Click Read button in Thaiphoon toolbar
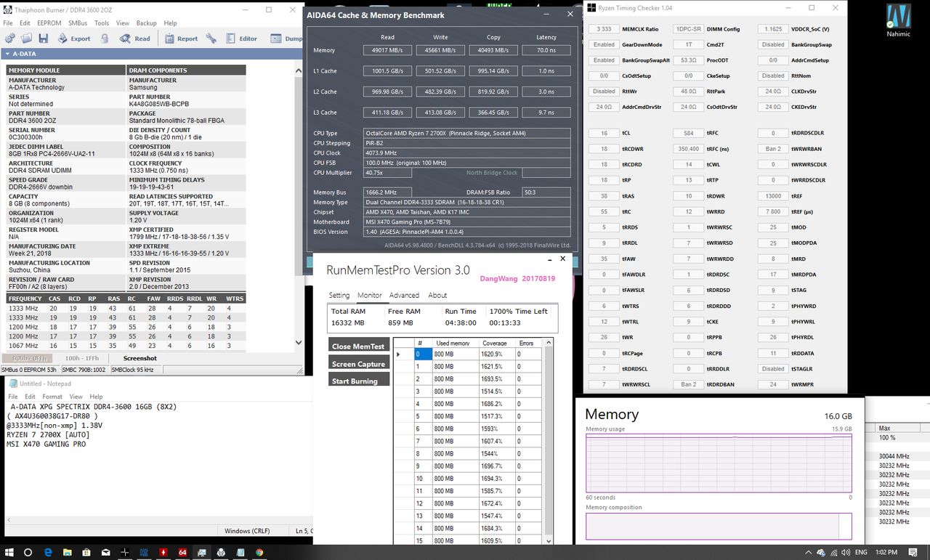Viewport: 930px width, 560px height. tap(134, 38)
